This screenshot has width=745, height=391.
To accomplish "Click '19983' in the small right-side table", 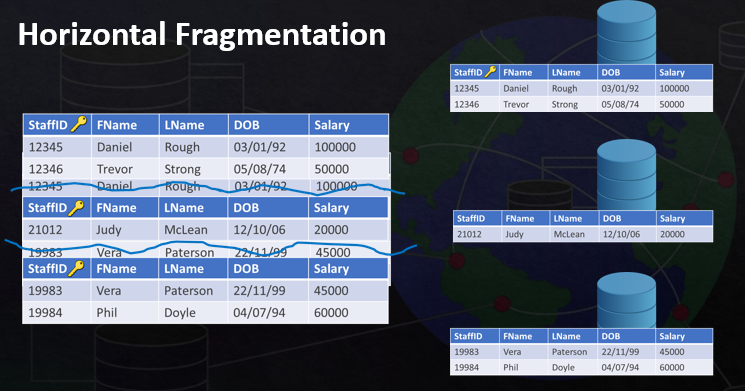I will click(x=467, y=352).
